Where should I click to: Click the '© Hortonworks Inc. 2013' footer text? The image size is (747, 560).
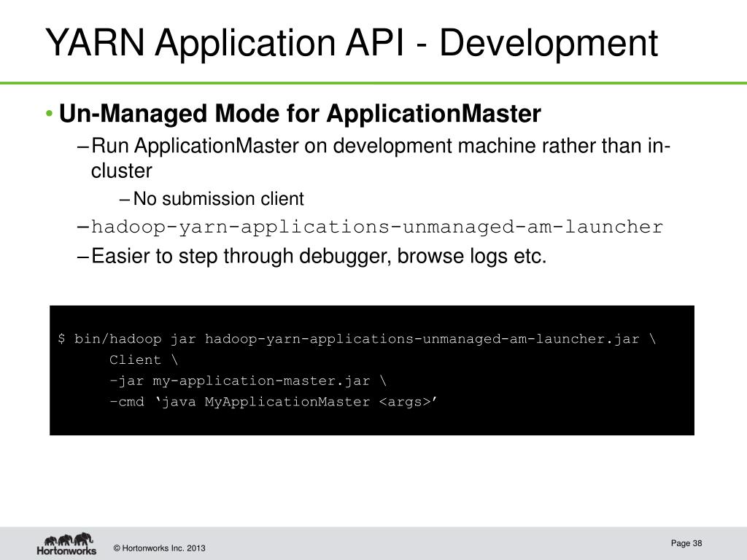click(159, 548)
